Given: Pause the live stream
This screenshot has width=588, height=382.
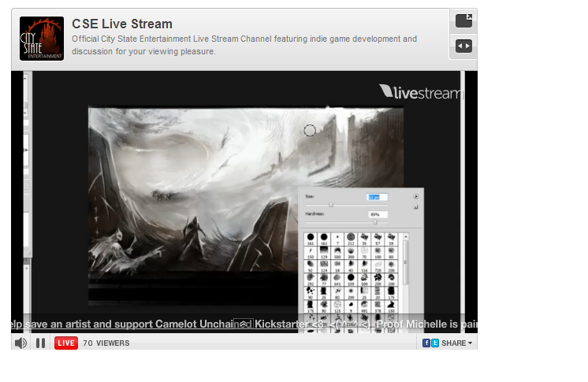Looking at the screenshot, I should click(40, 343).
